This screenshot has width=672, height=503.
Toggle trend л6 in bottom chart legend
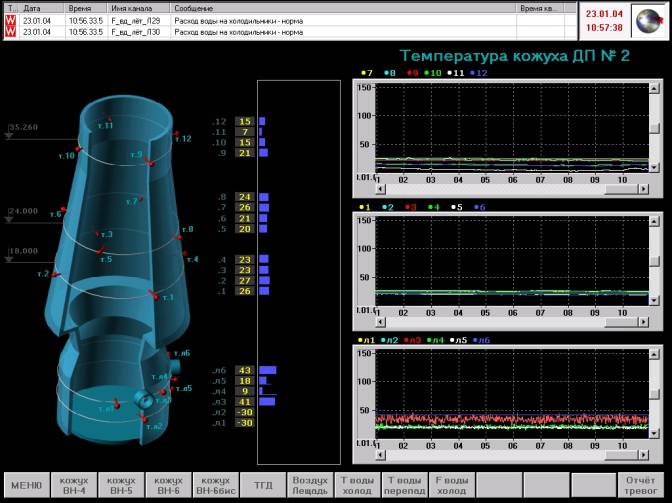pyautogui.click(x=482, y=341)
